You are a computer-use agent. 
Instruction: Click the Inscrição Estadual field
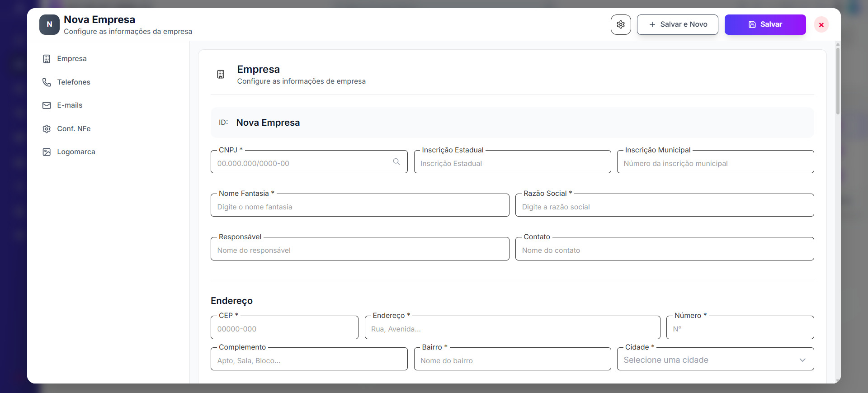tap(512, 163)
